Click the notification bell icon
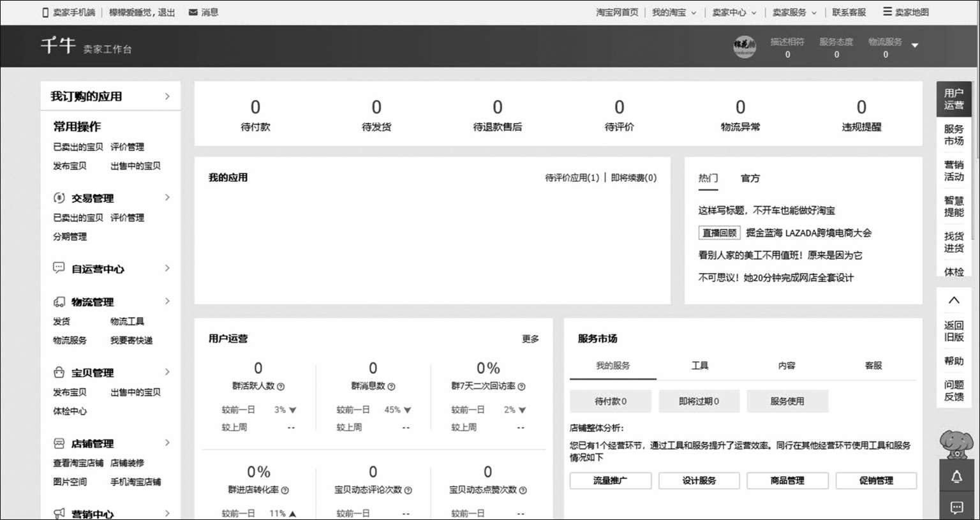Viewport: 980px width, 520px height. [x=956, y=477]
